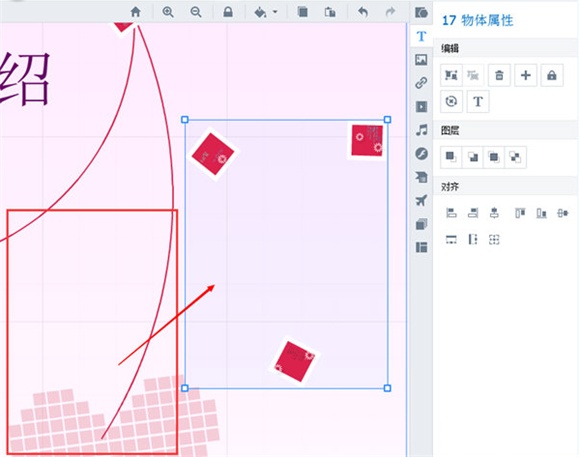Screen dimensions: 580x457
Task: Click the 编辑 section header
Action: click(450, 48)
